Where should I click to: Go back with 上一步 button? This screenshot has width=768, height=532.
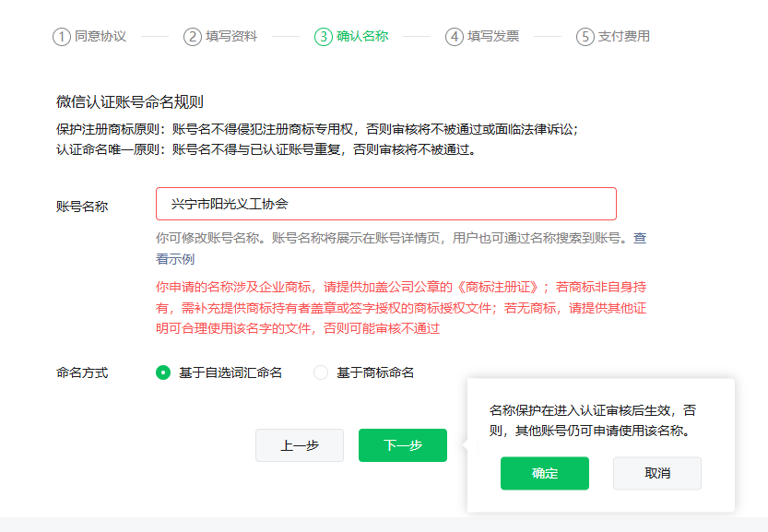[x=300, y=445]
